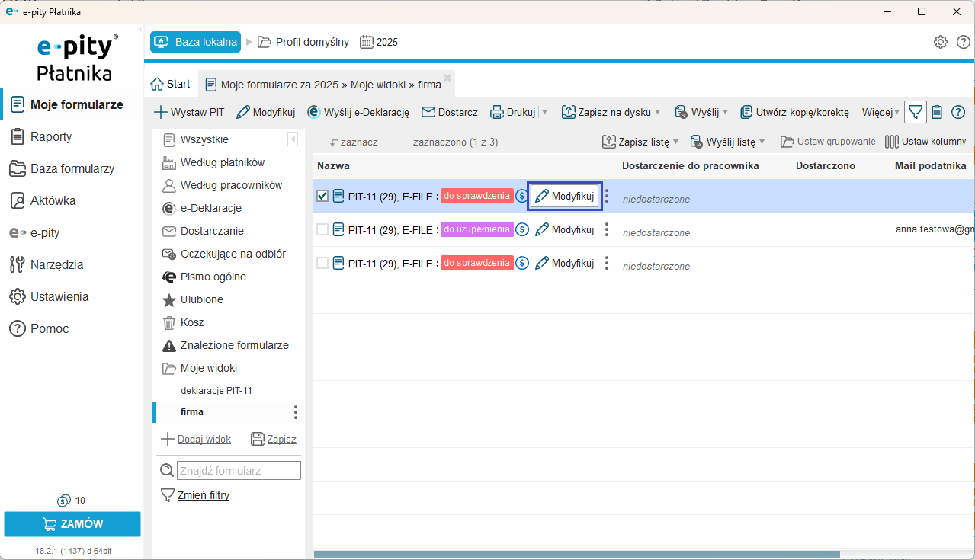Screen dimensions: 975x560
Task: Collapse the left views panel arrow
Action: click(293, 139)
